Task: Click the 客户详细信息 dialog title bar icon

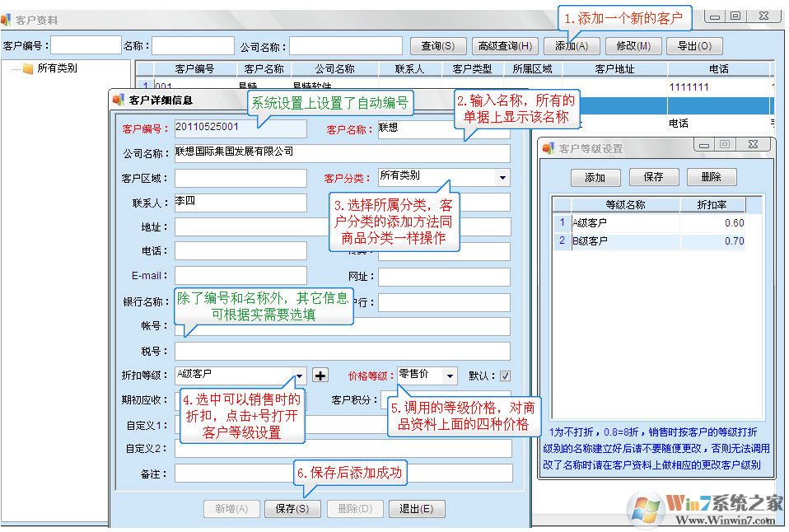Action: click(117, 99)
